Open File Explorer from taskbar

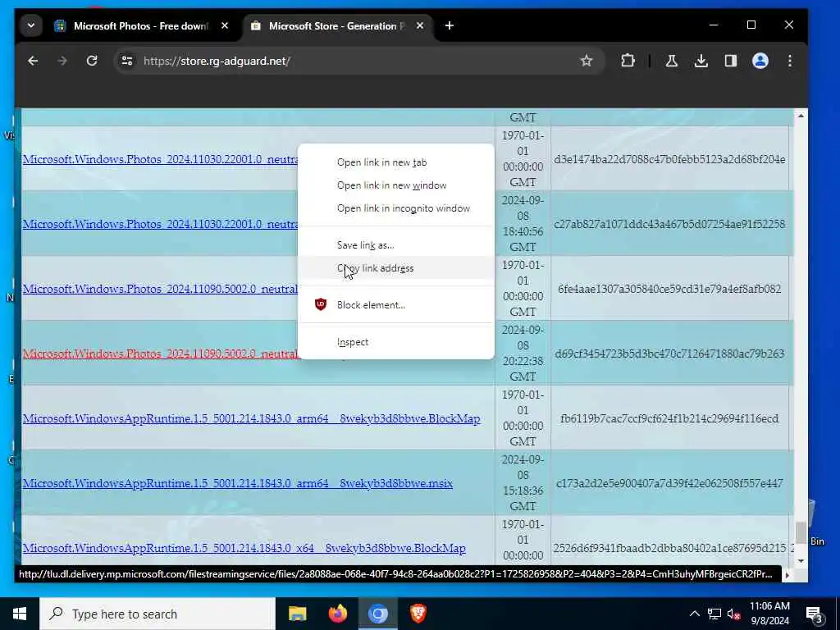297,614
